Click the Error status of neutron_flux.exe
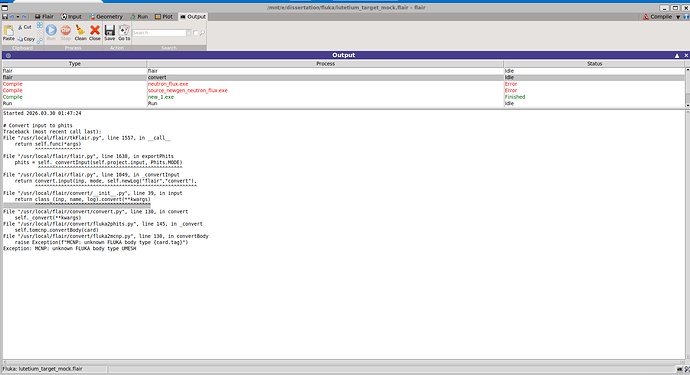 pyautogui.click(x=511, y=84)
